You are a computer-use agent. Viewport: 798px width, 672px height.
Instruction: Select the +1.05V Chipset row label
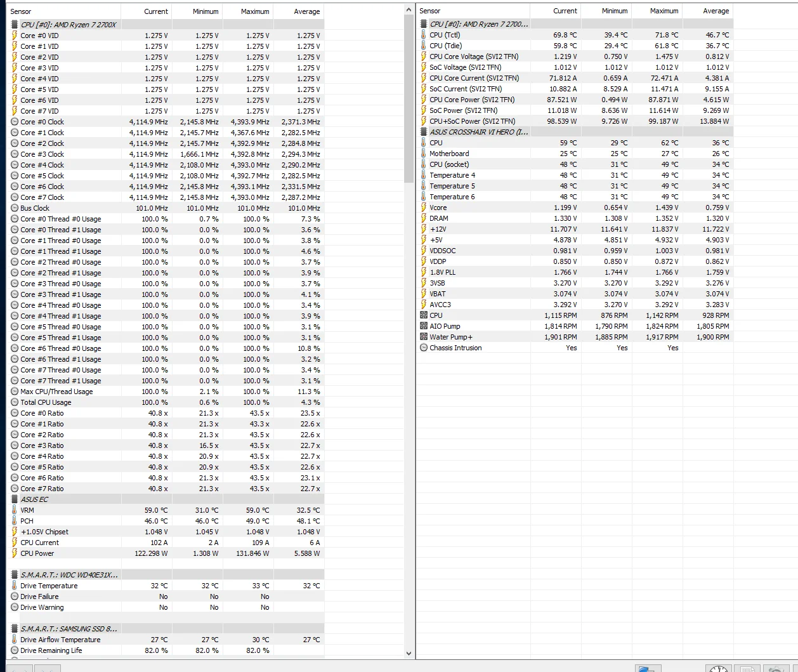44,532
